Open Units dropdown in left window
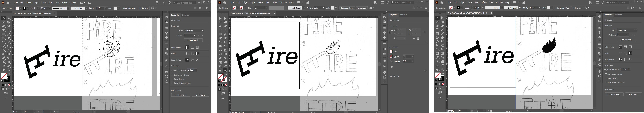The height and width of the screenshot is (113, 644). [x=194, y=31]
